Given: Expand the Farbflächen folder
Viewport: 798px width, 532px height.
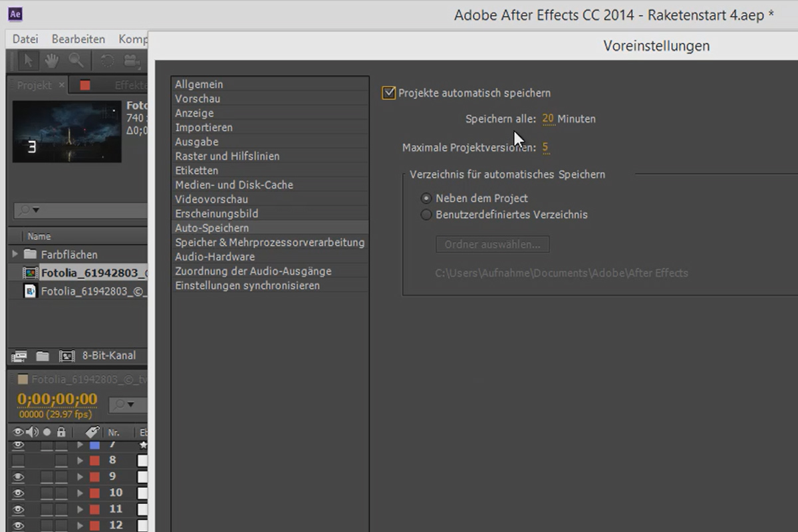Looking at the screenshot, I should pos(15,254).
